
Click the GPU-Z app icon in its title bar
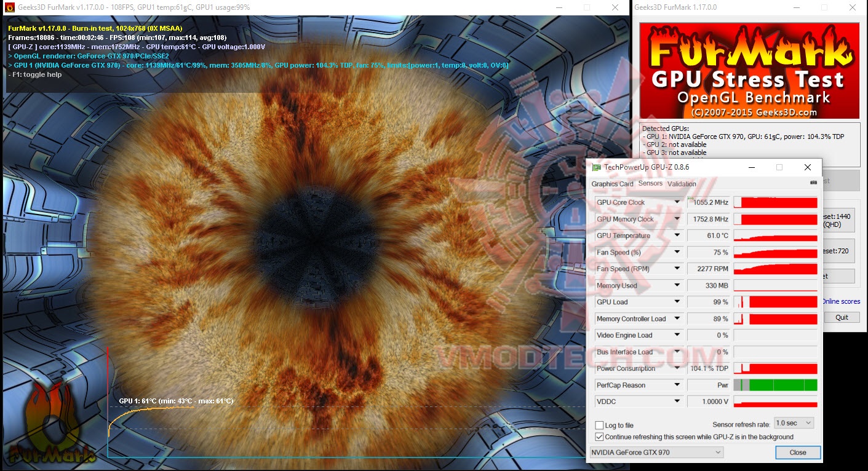(x=596, y=167)
